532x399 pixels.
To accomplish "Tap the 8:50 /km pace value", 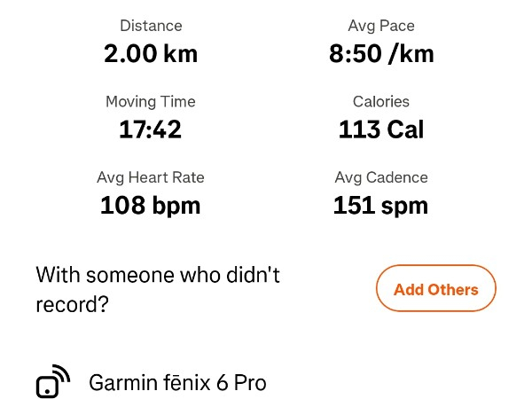I will (381, 54).
